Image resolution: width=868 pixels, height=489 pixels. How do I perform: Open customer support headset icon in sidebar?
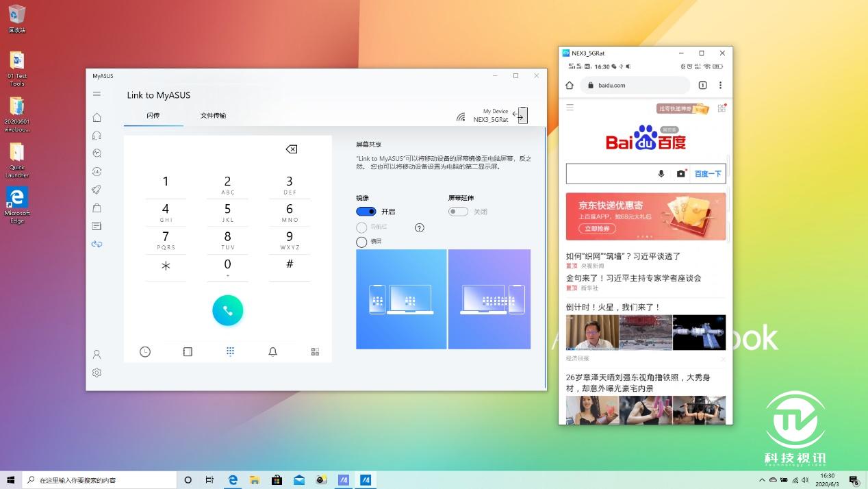click(x=97, y=135)
